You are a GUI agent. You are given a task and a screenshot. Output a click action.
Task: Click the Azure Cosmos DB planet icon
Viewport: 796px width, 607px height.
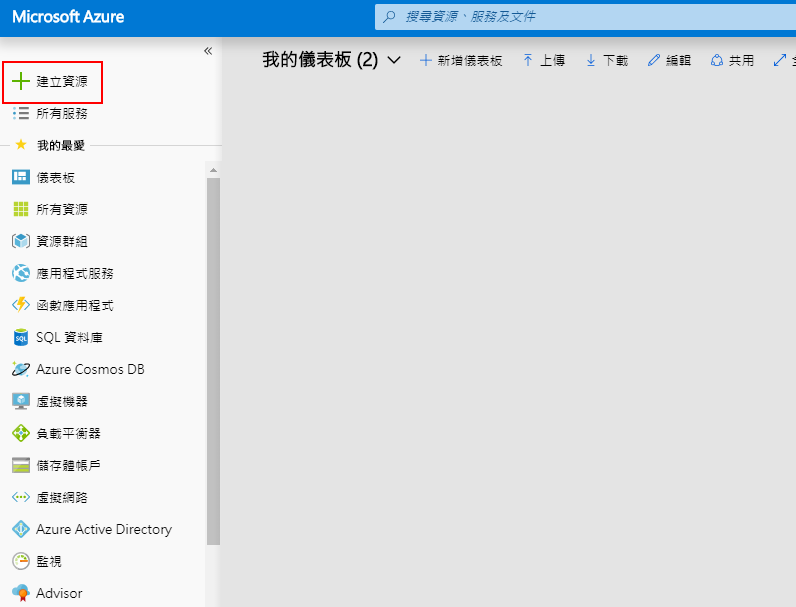(x=21, y=369)
